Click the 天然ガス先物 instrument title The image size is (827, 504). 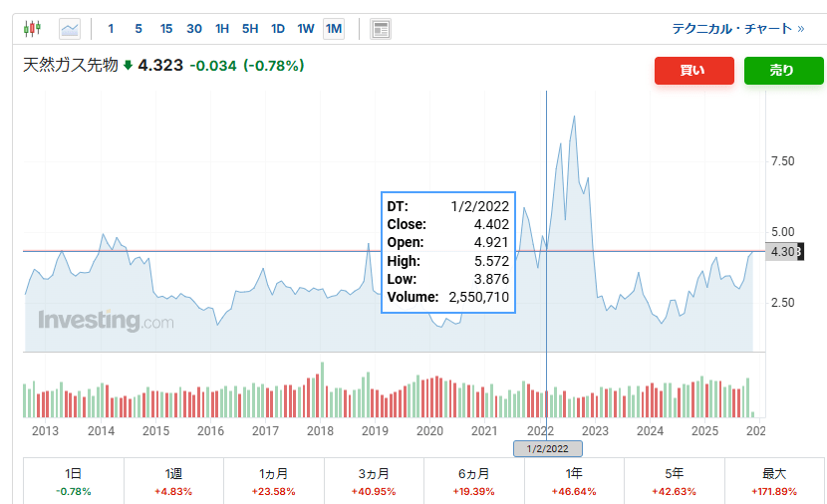(70, 66)
